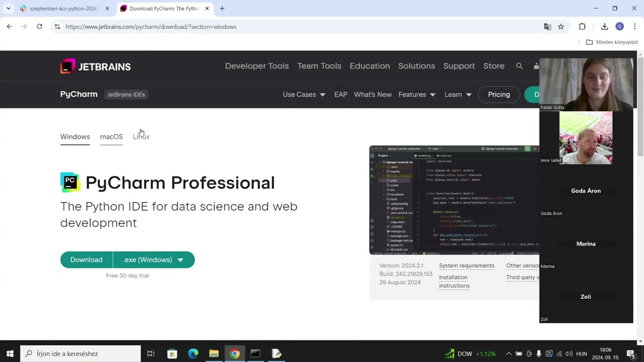644x362 pixels.
Task: Click the Pricing button
Action: pyautogui.click(x=499, y=95)
